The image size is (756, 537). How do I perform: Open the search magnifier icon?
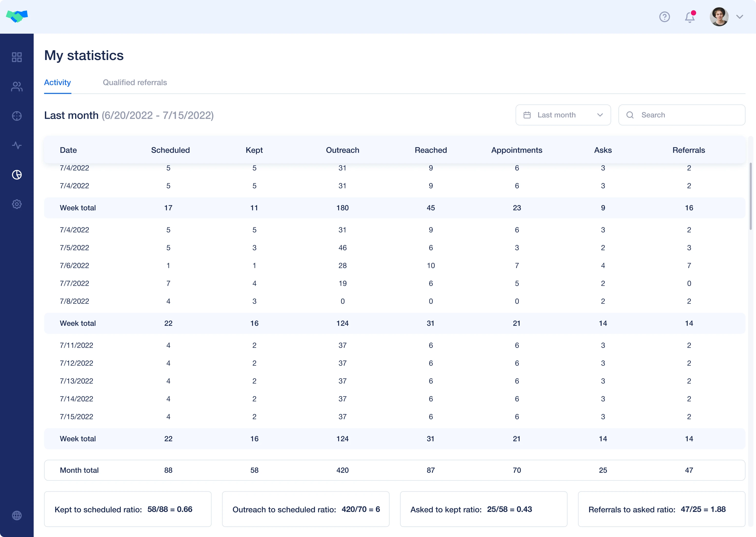pyautogui.click(x=630, y=115)
